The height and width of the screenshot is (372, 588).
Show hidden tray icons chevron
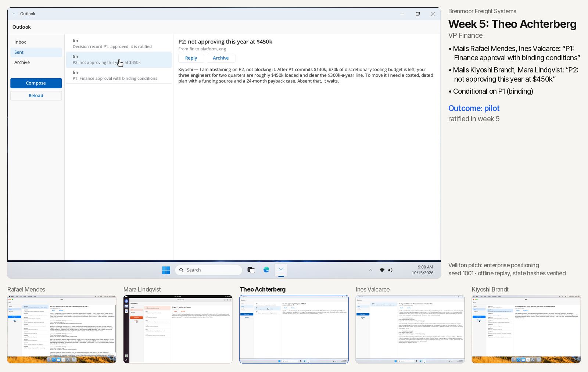pyautogui.click(x=370, y=270)
